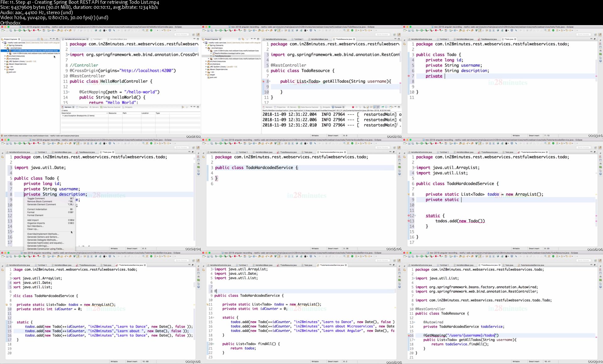Click red Terminate square in Console panel toolbar
The width and height of the screenshot is (603, 364).
coord(353,107)
